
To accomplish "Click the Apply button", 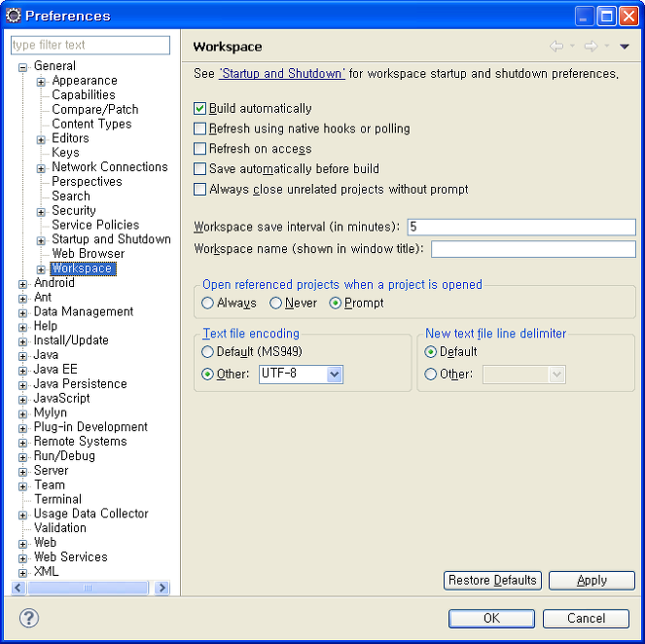I will click(591, 580).
